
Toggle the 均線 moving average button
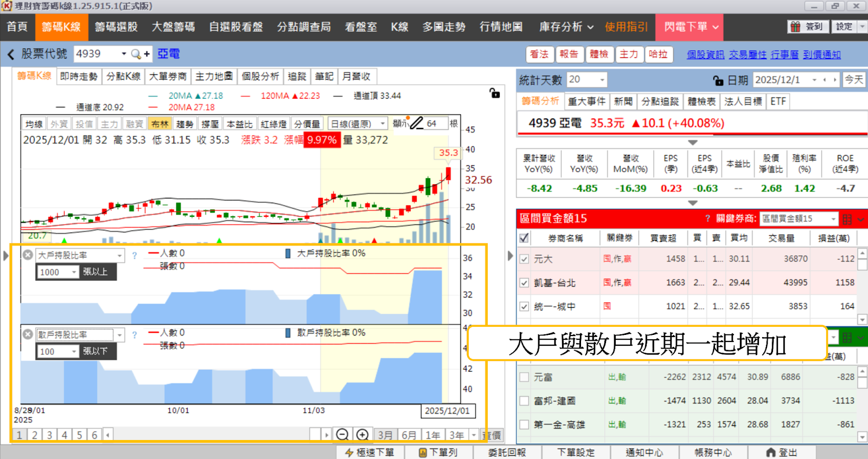[x=34, y=124]
